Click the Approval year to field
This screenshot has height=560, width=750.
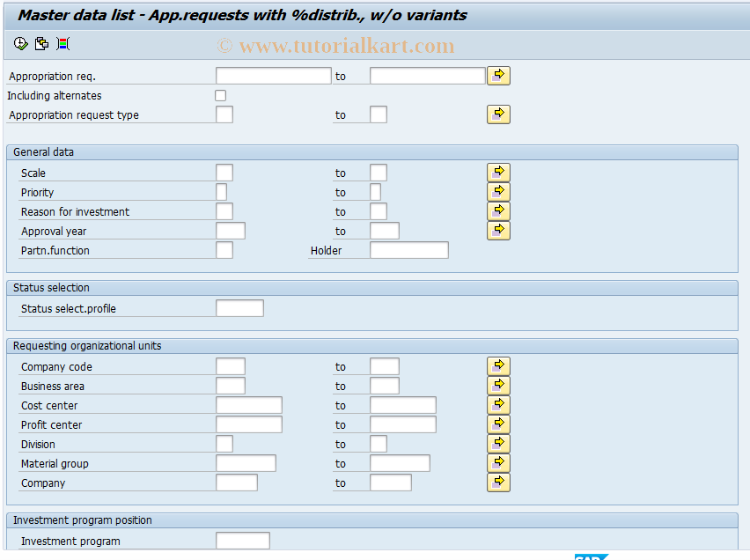[385, 231]
